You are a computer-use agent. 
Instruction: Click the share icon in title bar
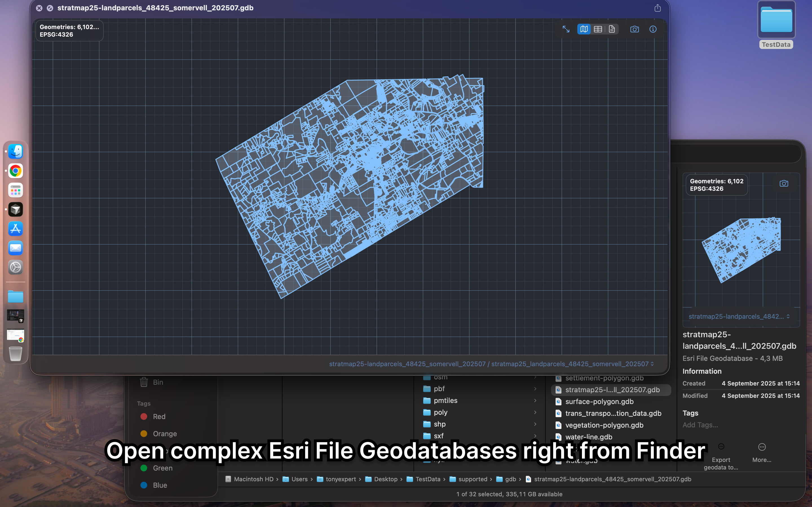pos(657,8)
